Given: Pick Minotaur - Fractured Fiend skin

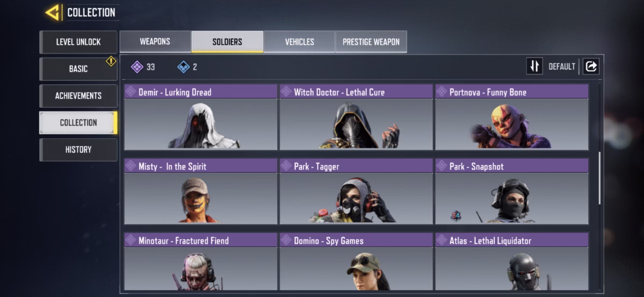Looking at the screenshot, I should tap(201, 262).
